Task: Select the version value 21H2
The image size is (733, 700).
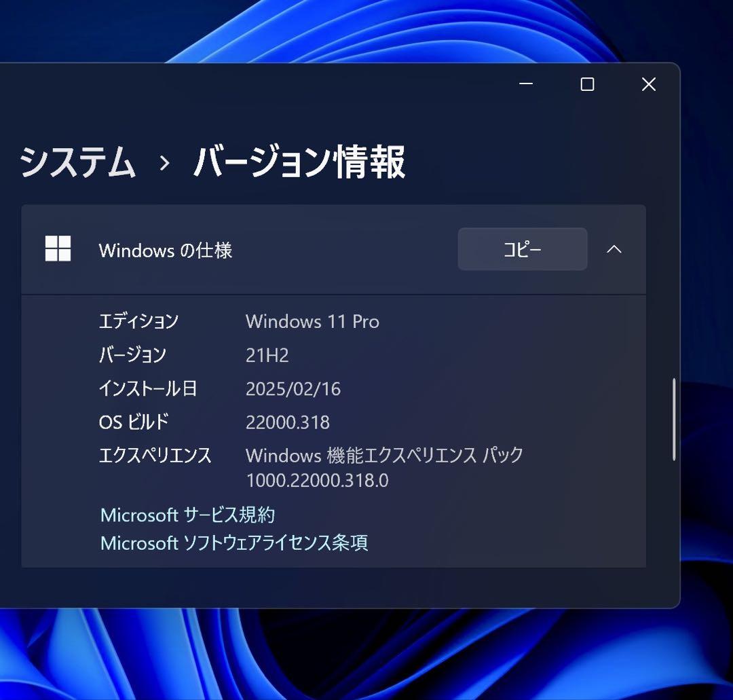Action: point(267,355)
